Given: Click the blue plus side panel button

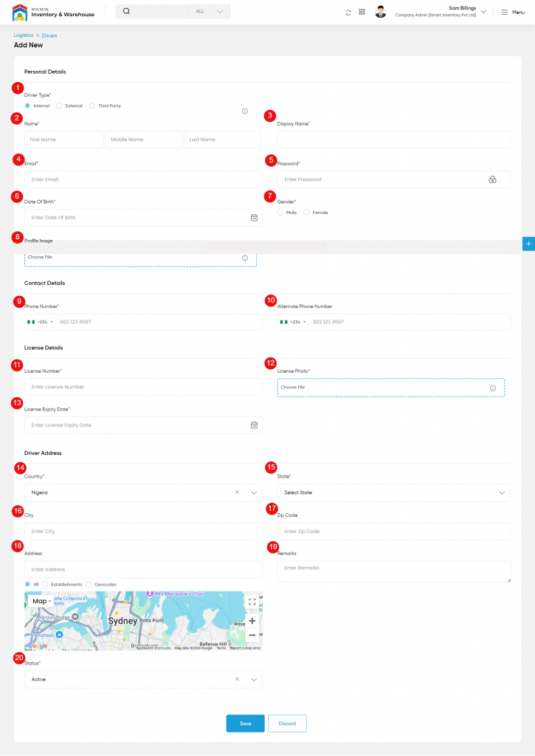Looking at the screenshot, I should [529, 244].
